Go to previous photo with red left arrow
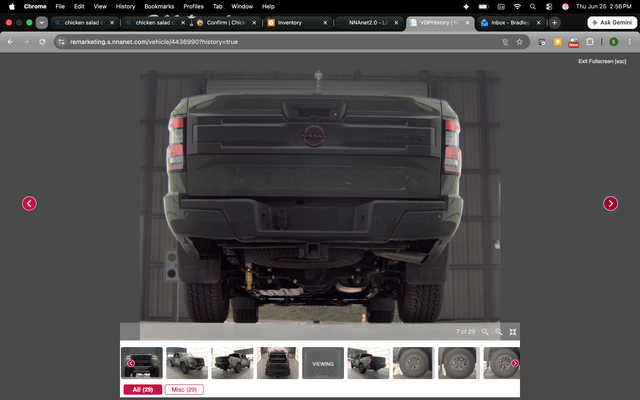The image size is (640, 400). click(29, 203)
